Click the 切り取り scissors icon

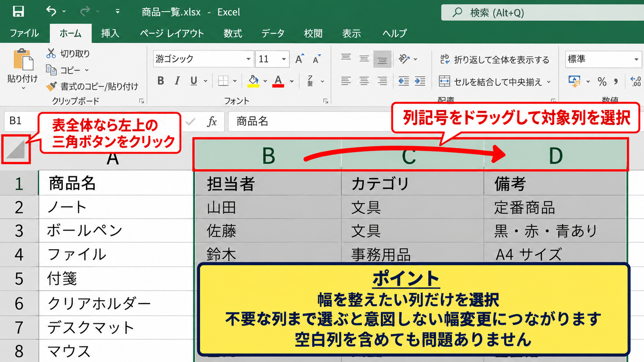tap(51, 53)
